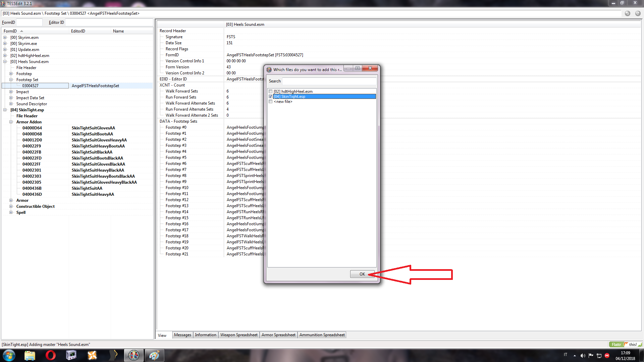Open the body silhouette taskbar application
This screenshot has height=362, width=644.
(113, 355)
